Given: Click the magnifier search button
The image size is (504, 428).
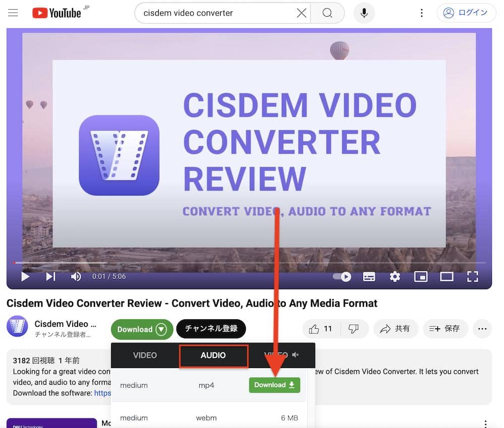Looking at the screenshot, I should [x=327, y=13].
